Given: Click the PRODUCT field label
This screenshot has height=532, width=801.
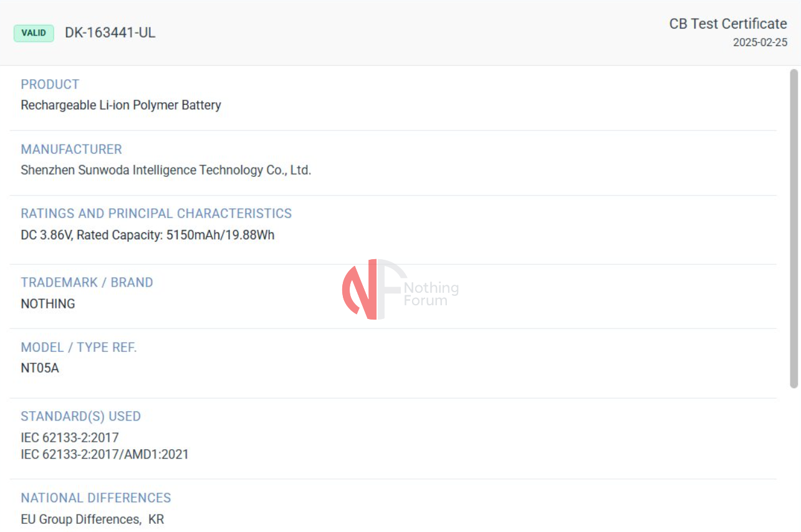Looking at the screenshot, I should click(50, 85).
